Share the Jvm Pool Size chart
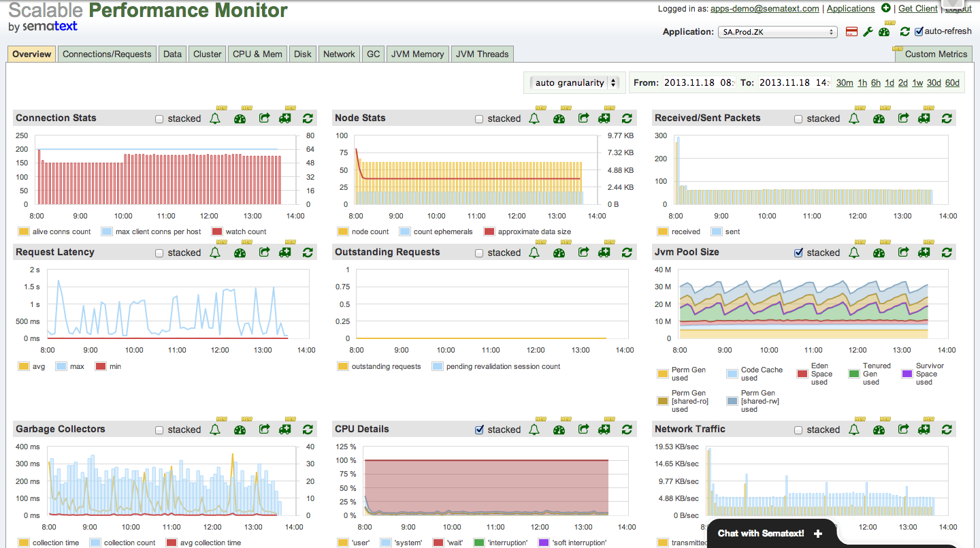980x548 pixels. click(x=904, y=253)
